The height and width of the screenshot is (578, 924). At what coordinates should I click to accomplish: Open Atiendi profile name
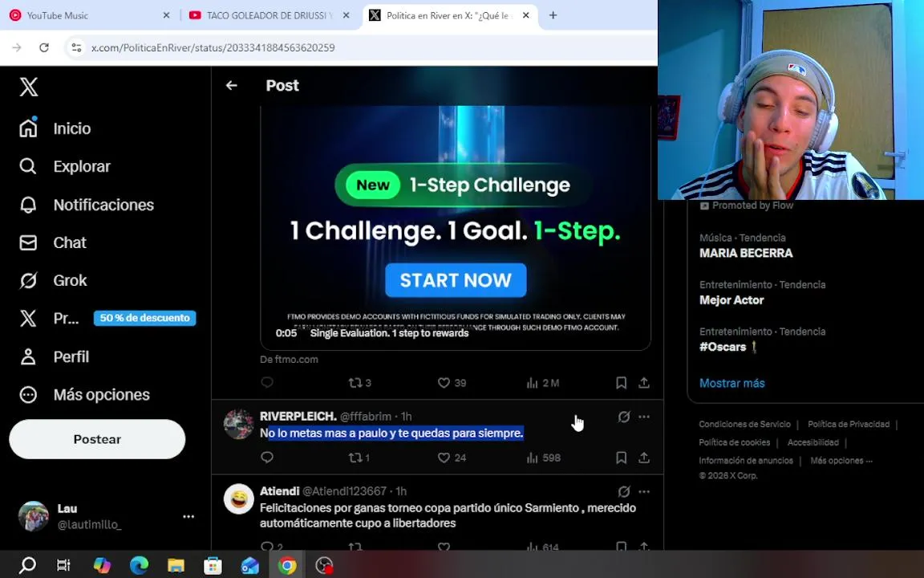click(x=279, y=491)
